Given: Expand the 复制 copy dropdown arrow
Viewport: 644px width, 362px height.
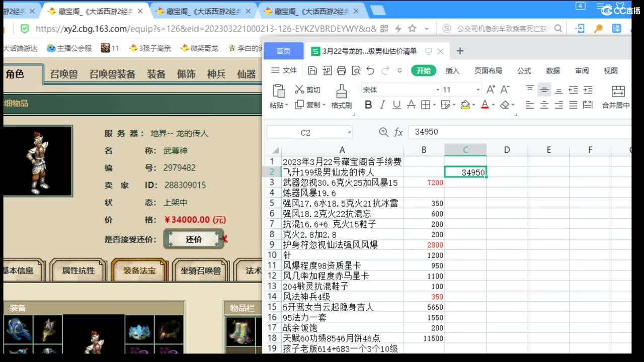Looking at the screenshot, I should click(x=324, y=106).
